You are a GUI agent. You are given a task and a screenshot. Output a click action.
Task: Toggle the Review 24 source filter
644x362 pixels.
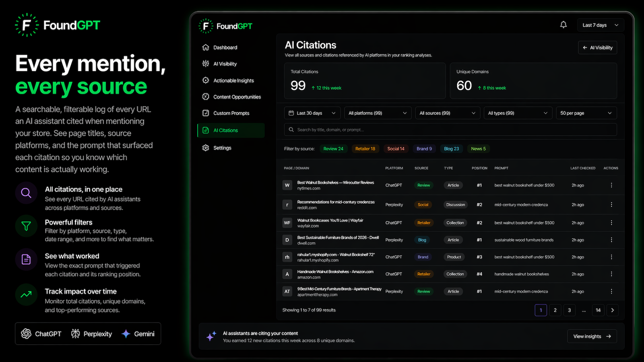pos(333,149)
